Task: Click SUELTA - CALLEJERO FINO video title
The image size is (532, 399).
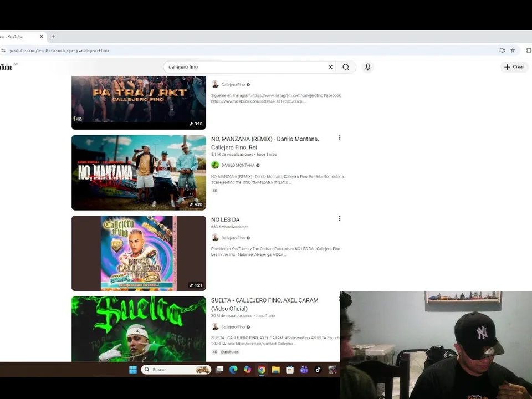Action: 265,304
